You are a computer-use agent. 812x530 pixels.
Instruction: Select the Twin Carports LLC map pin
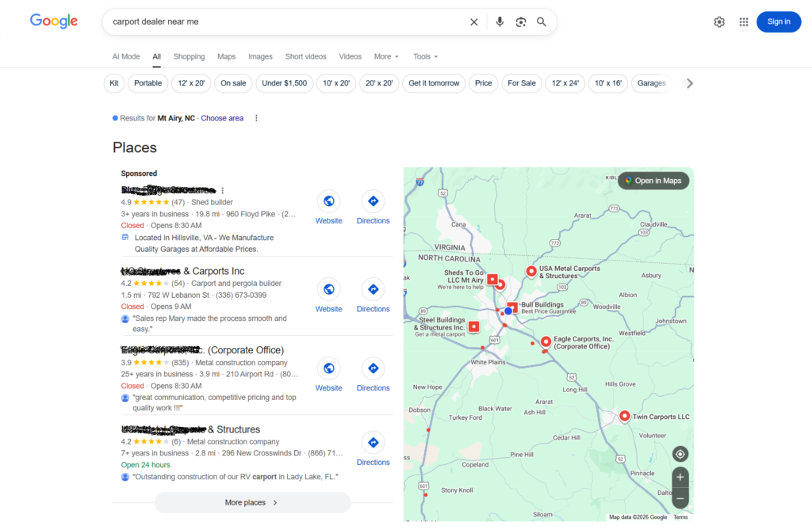(x=624, y=415)
